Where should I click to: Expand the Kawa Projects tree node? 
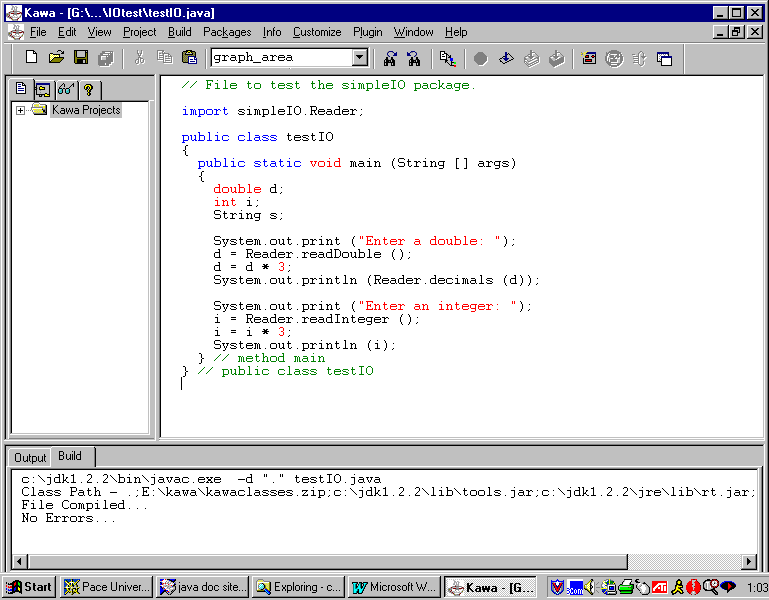pos(20,110)
